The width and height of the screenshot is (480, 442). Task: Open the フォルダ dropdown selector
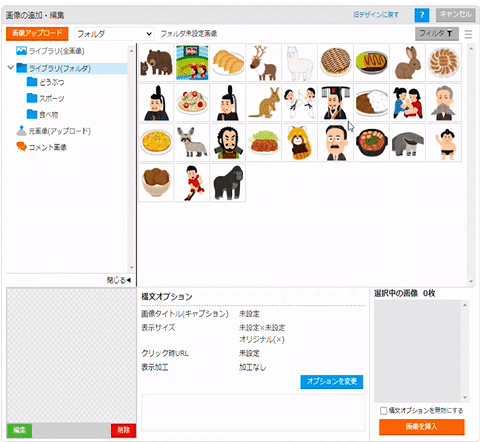point(114,34)
